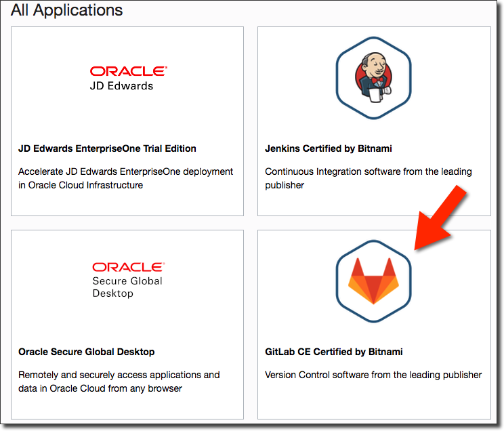Open Jenkins Certified by Bitnami title
Image resolution: width=504 pixels, height=431 pixels.
click(x=328, y=148)
